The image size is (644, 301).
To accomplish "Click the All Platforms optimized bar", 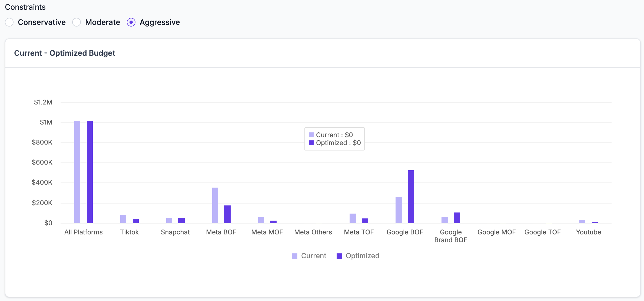I will 90,172.
